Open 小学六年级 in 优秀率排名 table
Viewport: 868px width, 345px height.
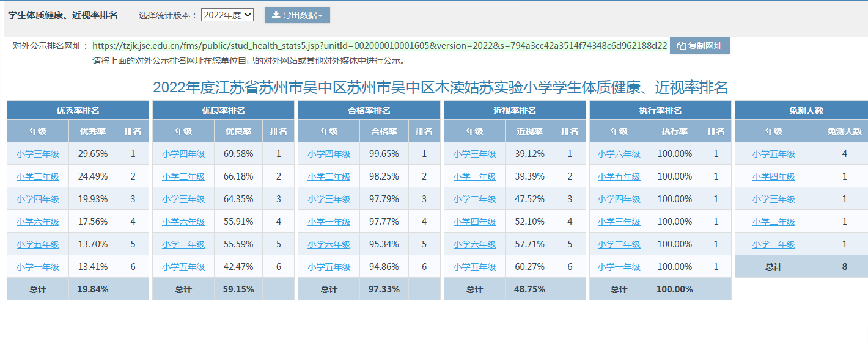click(38, 222)
